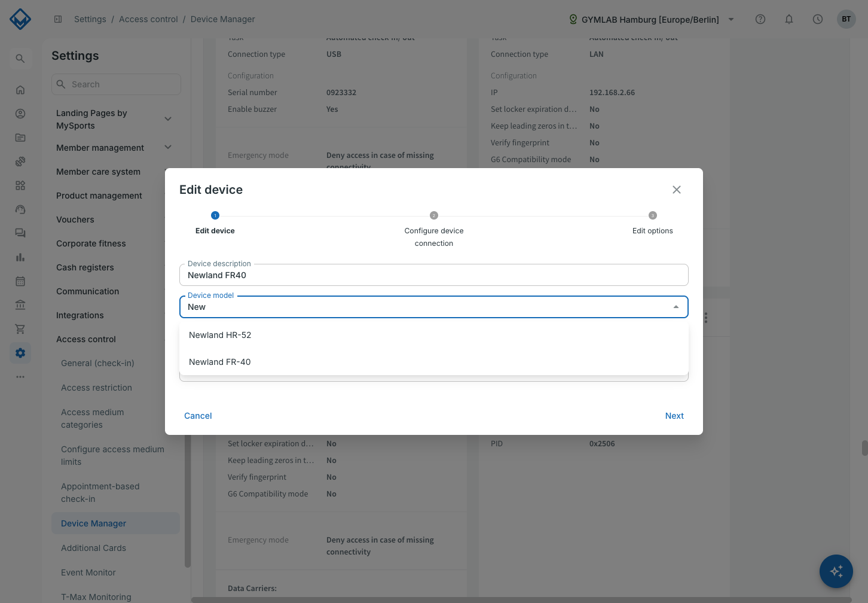Click Device Manager in the breadcrumb
The height and width of the screenshot is (603, 868).
222,19
